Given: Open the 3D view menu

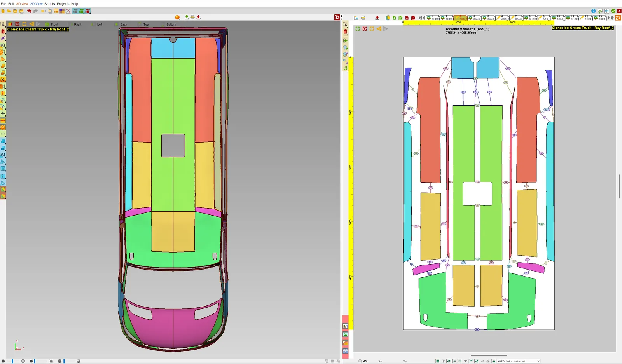Looking at the screenshot, I should 22,4.
